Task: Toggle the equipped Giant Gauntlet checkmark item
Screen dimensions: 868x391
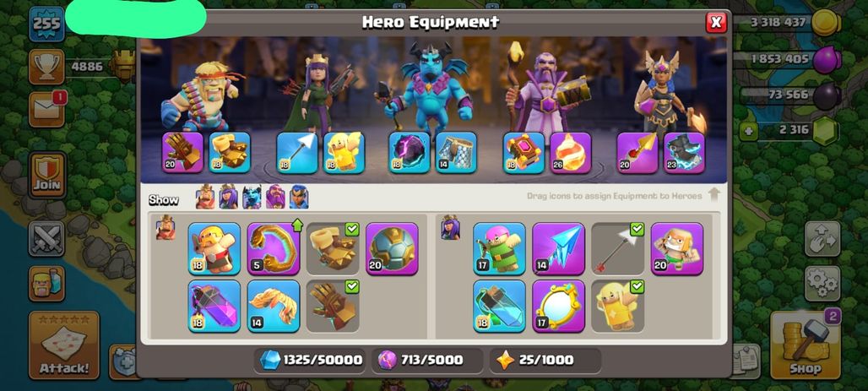Action: (x=333, y=306)
